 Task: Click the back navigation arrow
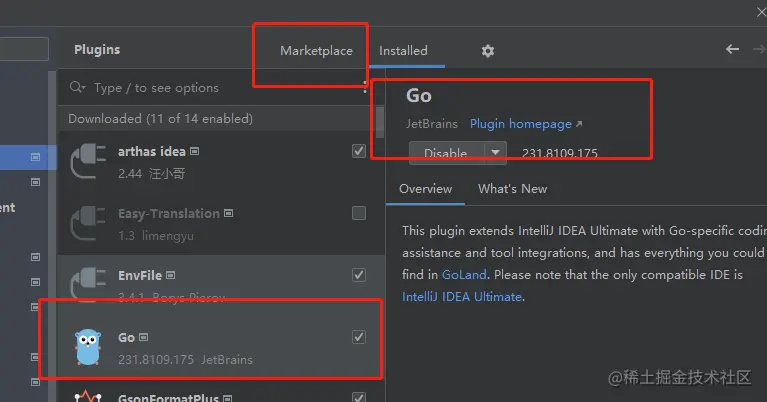732,50
